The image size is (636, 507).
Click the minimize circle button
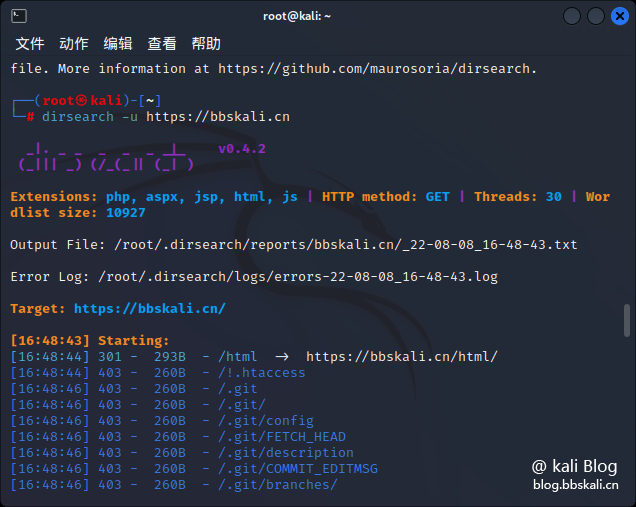(x=572, y=16)
